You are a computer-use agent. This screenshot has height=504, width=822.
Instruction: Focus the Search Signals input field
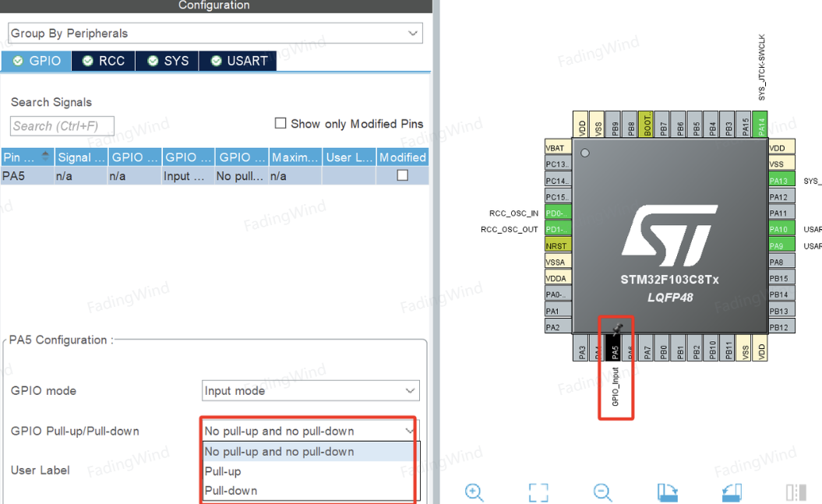point(62,126)
